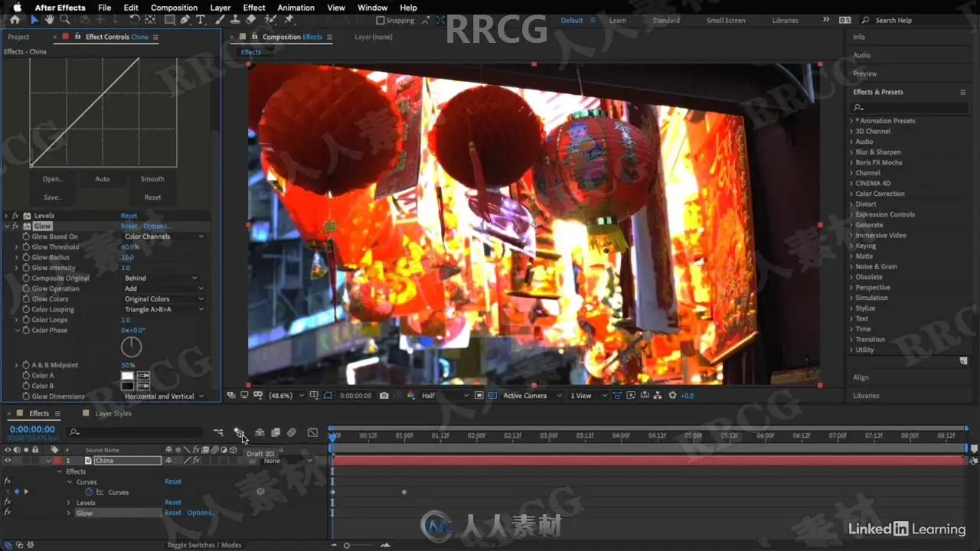Switch to the Project panel tab

[18, 37]
